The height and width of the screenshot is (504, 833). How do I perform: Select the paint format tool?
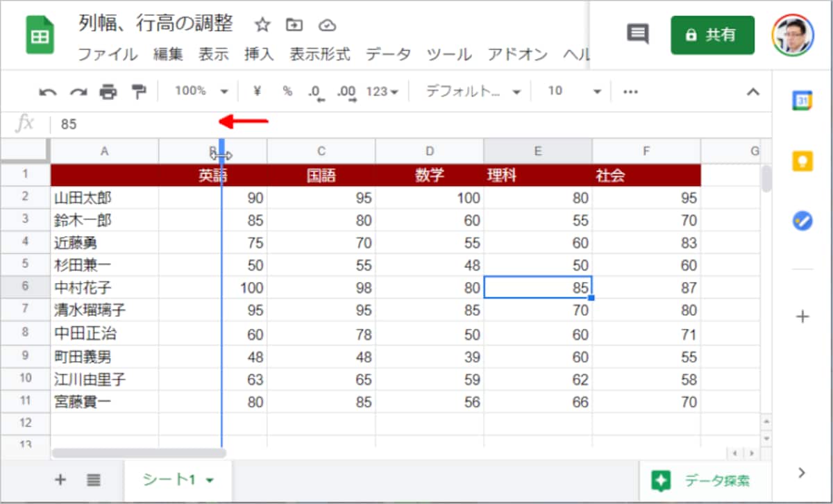(x=139, y=92)
